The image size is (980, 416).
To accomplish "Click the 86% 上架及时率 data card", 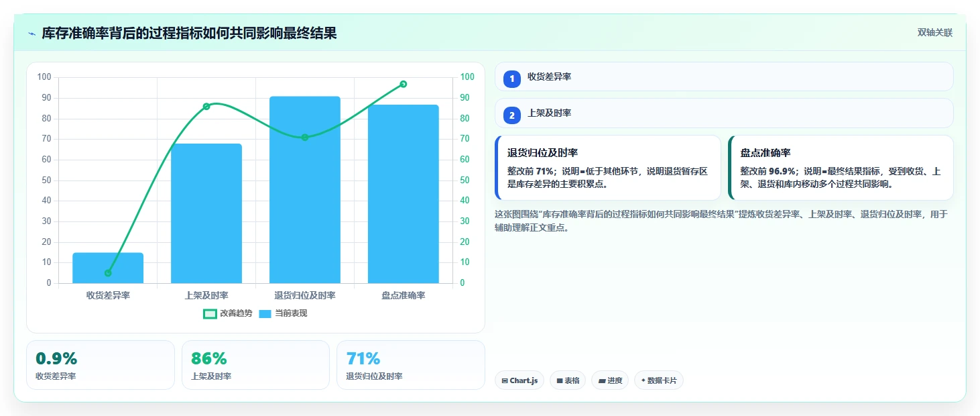I will point(255,365).
